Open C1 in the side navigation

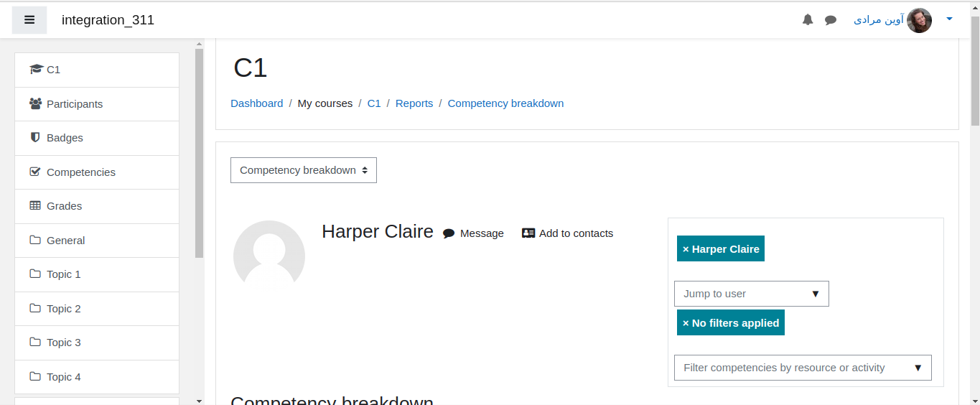tap(97, 70)
